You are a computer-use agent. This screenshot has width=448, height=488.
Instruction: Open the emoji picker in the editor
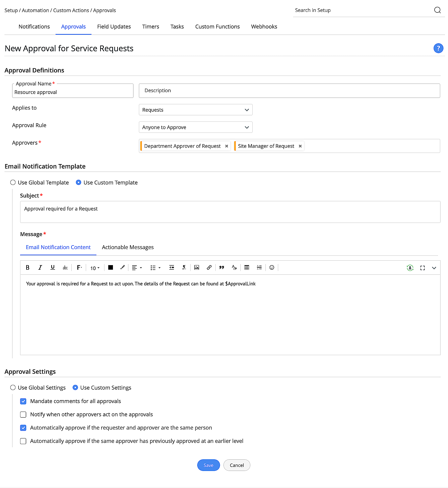[272, 268]
